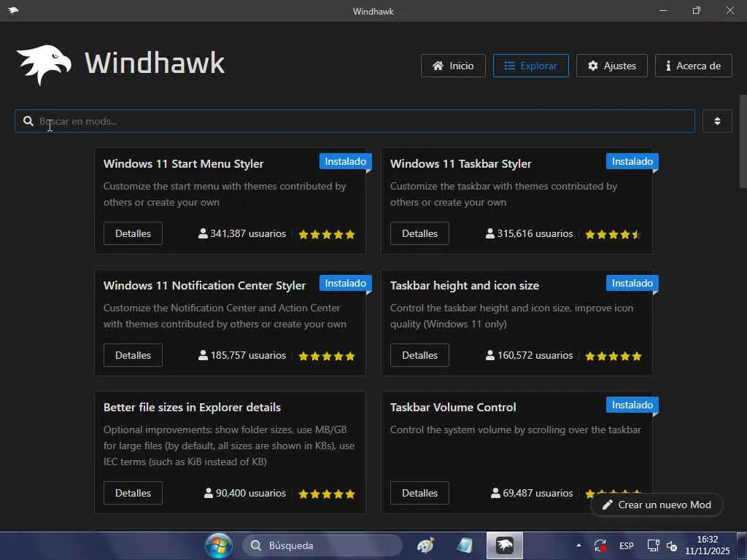Click the Windhawk taskbar icon
Screen dimensions: 747x560
(505, 545)
